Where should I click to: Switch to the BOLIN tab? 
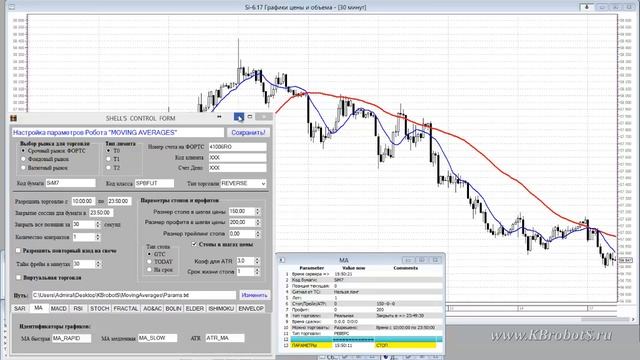[x=173, y=309]
